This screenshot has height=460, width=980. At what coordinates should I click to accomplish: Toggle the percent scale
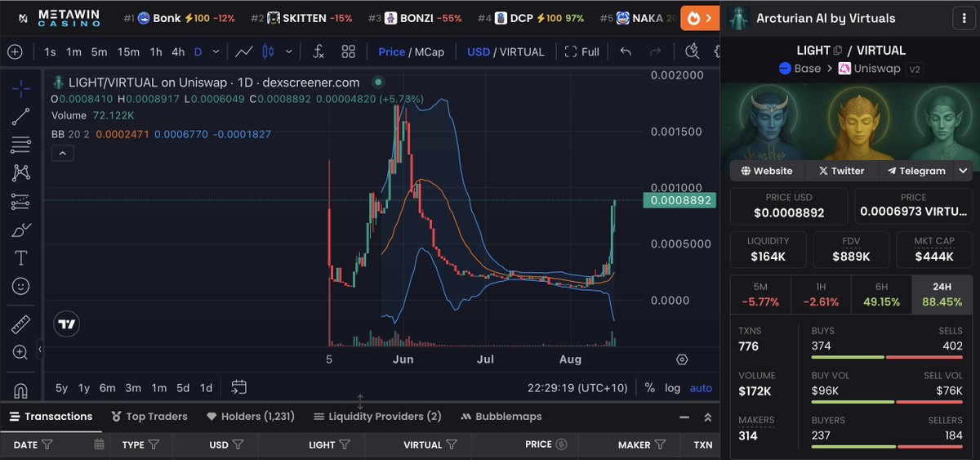pyautogui.click(x=649, y=388)
